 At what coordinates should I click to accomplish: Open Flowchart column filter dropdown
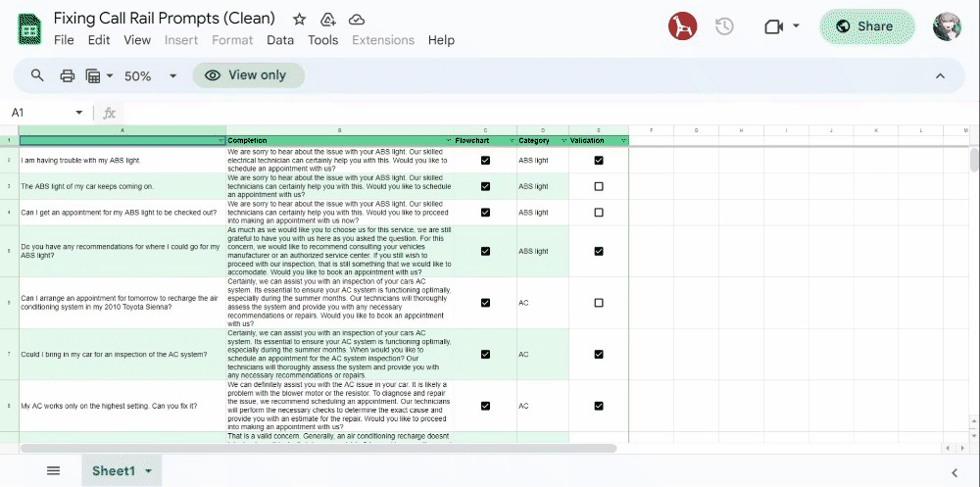[x=512, y=141]
